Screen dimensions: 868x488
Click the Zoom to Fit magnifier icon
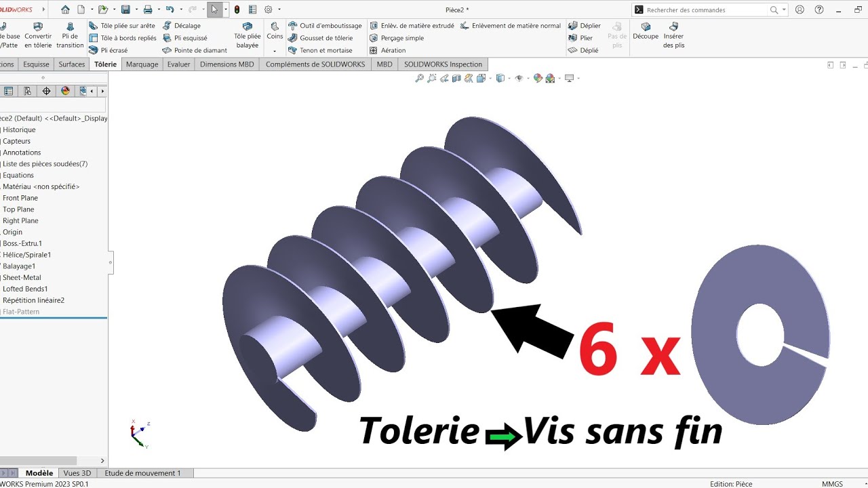420,79
